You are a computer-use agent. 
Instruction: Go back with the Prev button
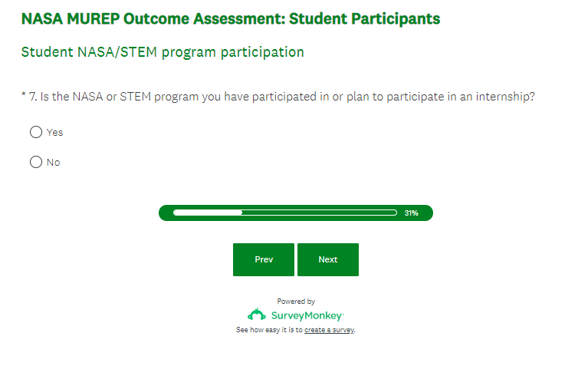pos(264,259)
